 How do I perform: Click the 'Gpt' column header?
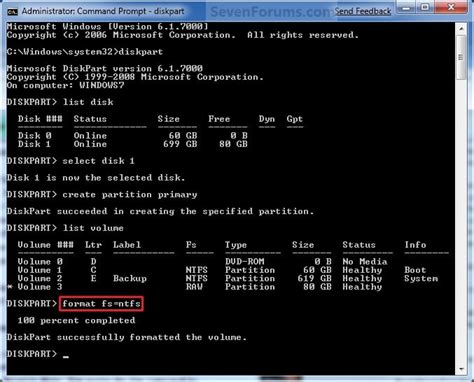click(295, 119)
